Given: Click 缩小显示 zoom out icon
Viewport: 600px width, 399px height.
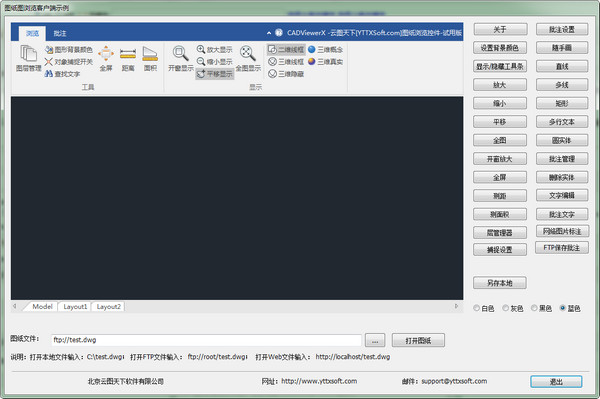Looking at the screenshot, I should tap(214, 62).
